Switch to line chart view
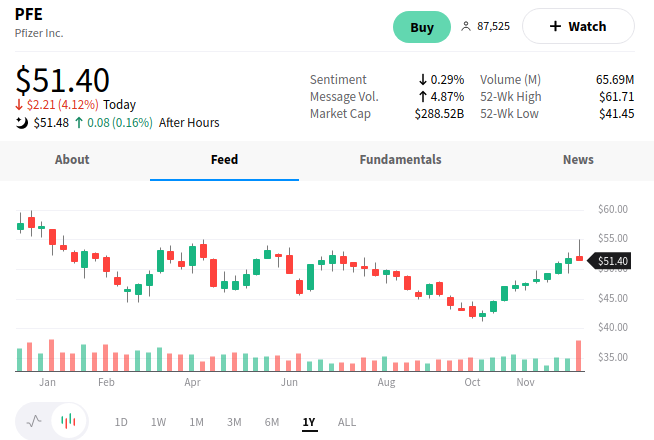This screenshot has width=654, height=440. (35, 421)
